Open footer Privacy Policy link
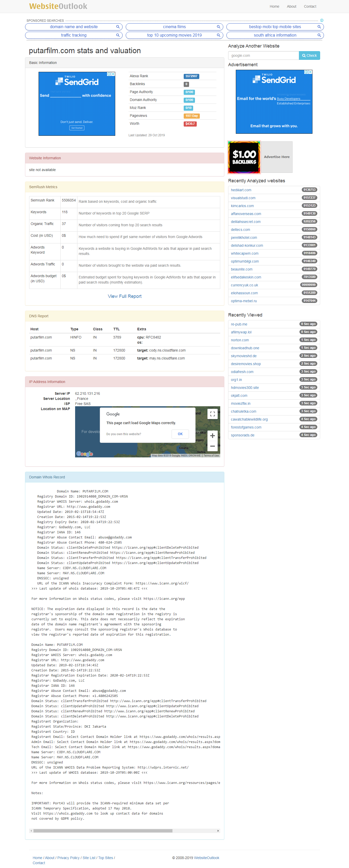349x868 pixels. [x=68, y=858]
